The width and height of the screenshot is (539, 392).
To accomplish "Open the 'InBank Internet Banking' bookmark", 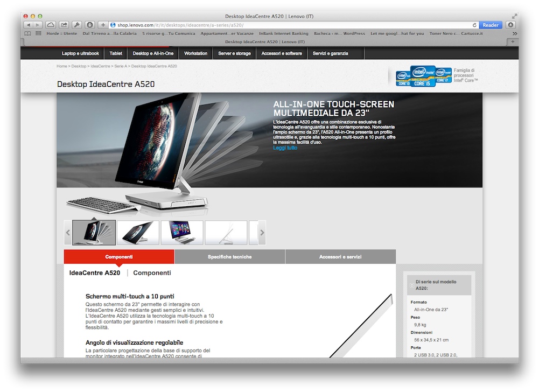I will pyautogui.click(x=284, y=34).
